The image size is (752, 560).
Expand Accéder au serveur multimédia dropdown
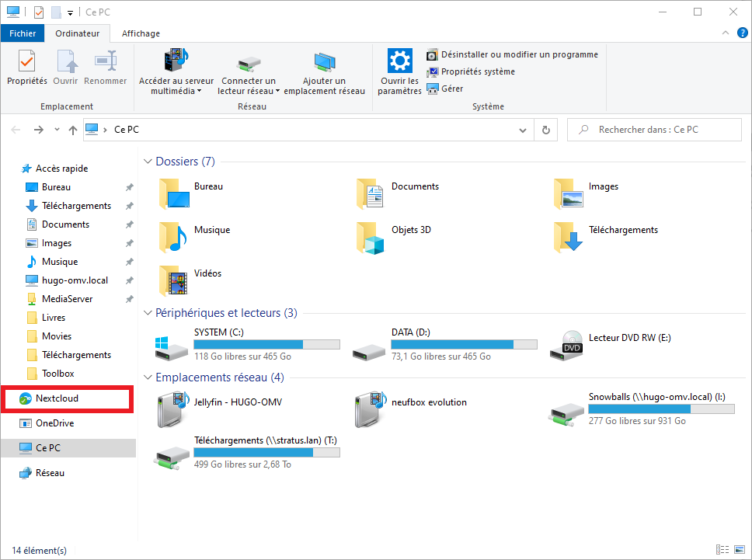(x=200, y=91)
